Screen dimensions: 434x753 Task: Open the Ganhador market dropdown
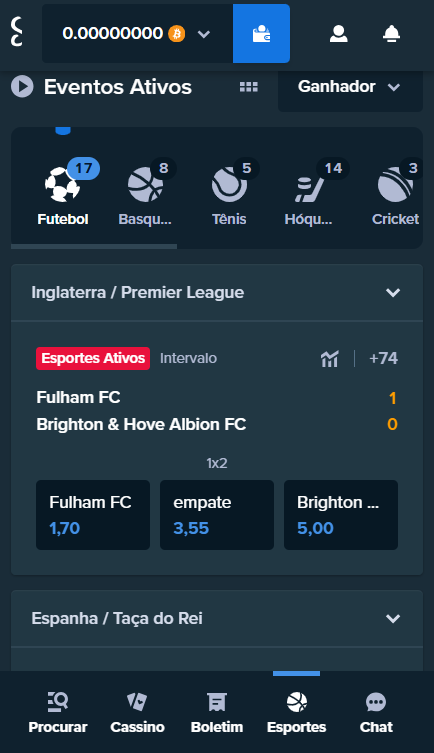tap(350, 87)
